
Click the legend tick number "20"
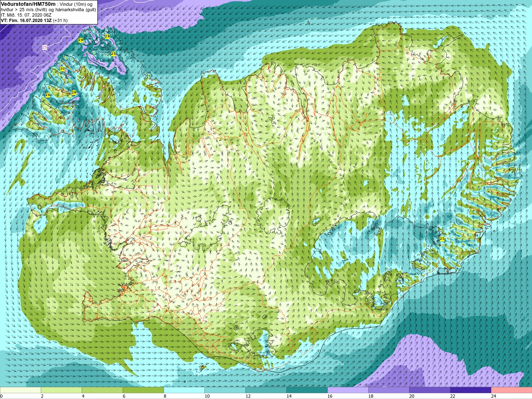[412, 396]
